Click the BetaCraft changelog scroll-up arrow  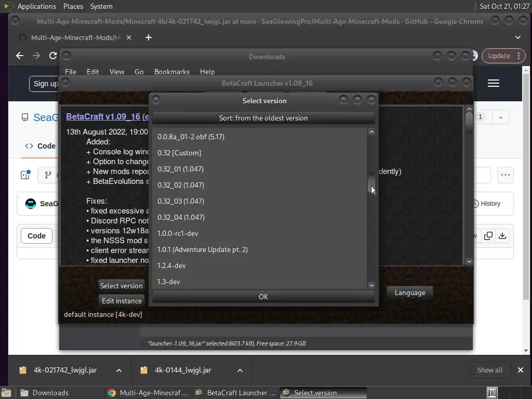(469, 109)
